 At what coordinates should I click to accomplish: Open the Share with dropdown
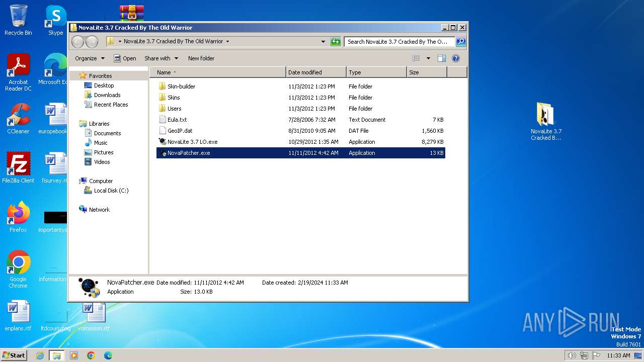click(x=160, y=58)
